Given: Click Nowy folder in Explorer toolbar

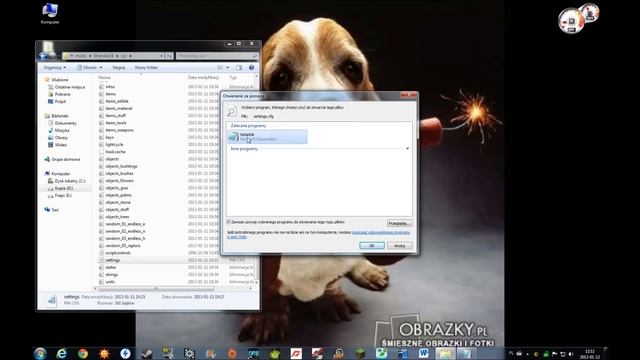Looking at the screenshot, I should pyautogui.click(x=146, y=67).
